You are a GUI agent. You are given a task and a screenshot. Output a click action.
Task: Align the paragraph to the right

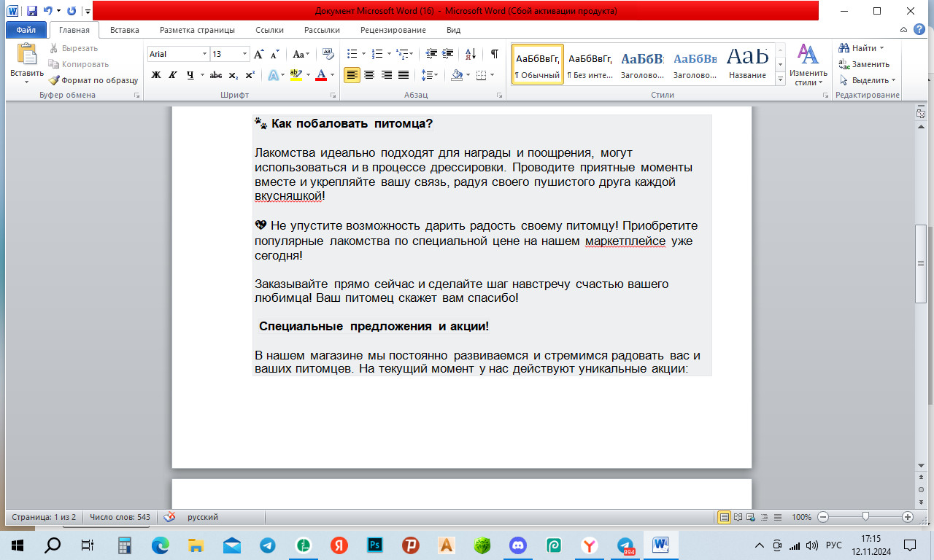[x=386, y=75]
